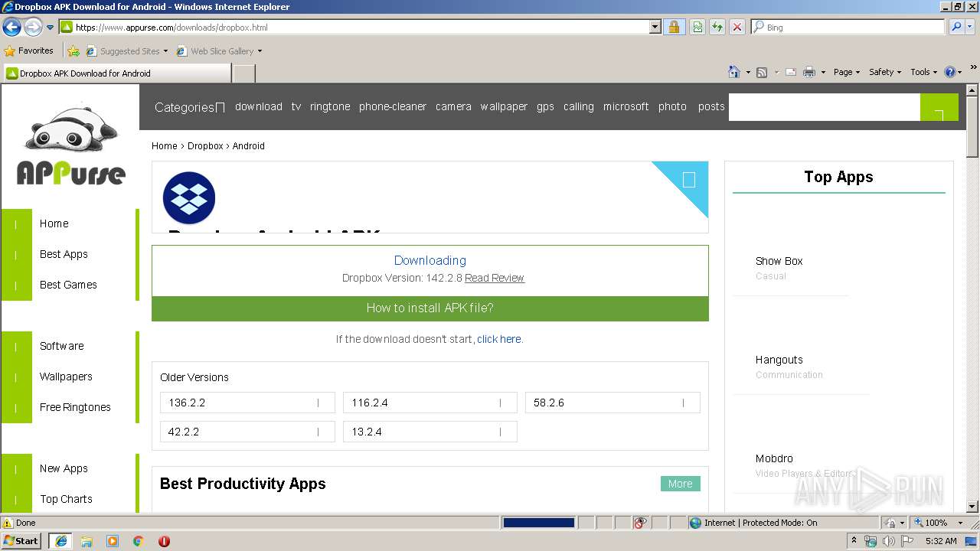Click the Dropbox logo image
The width and height of the screenshot is (980, 551).
[189, 198]
